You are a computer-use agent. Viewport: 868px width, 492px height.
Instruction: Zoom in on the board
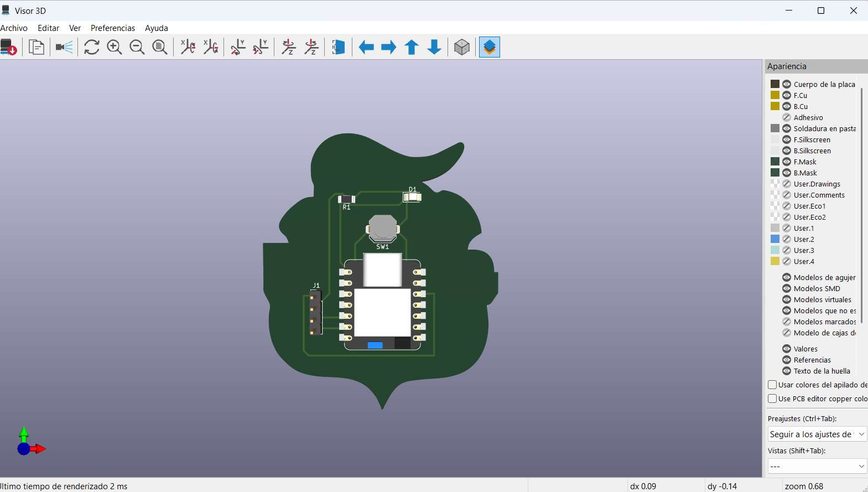coord(115,47)
